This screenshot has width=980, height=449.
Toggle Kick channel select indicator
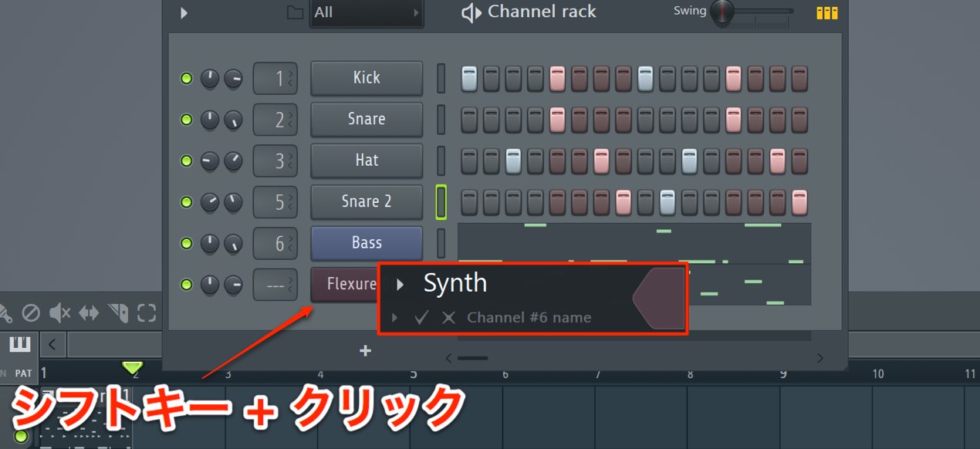click(441, 78)
